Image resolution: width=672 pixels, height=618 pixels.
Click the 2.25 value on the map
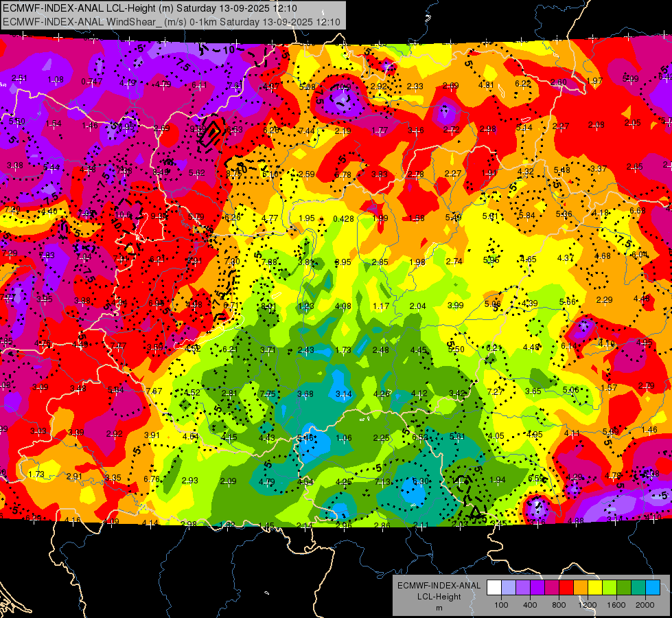[x=382, y=437]
